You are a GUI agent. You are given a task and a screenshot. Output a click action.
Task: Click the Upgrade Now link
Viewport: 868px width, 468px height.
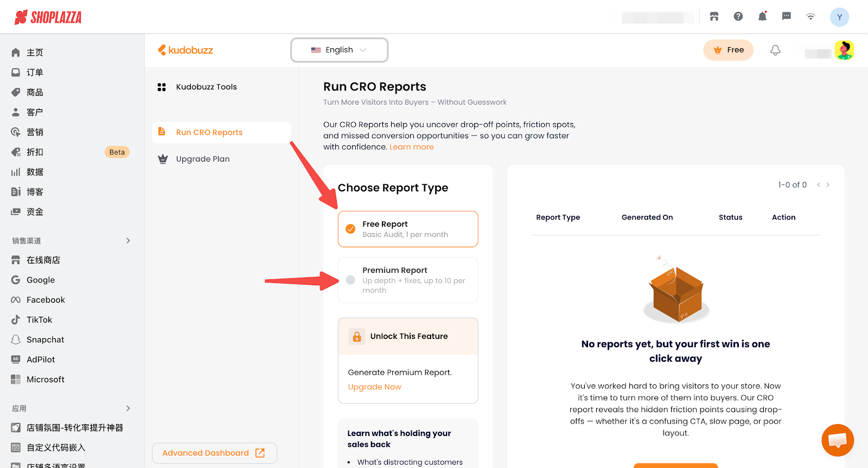point(374,387)
